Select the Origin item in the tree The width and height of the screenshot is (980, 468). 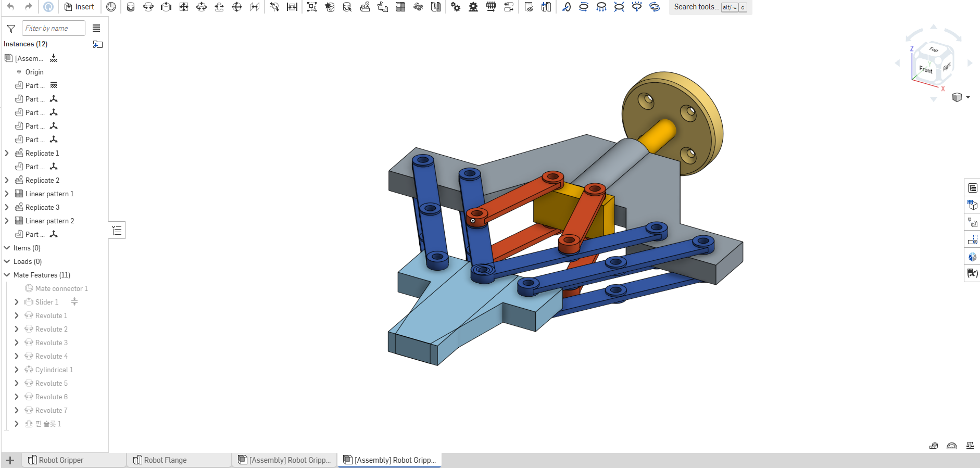(x=34, y=72)
